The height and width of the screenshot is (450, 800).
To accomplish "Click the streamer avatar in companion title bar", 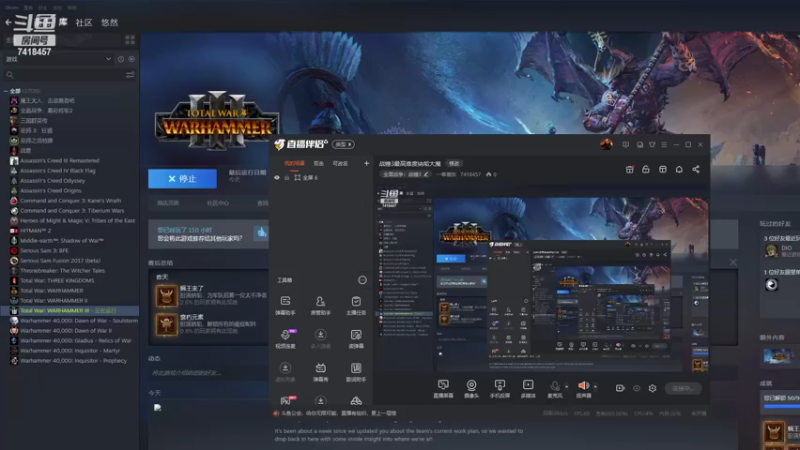I will (x=606, y=144).
